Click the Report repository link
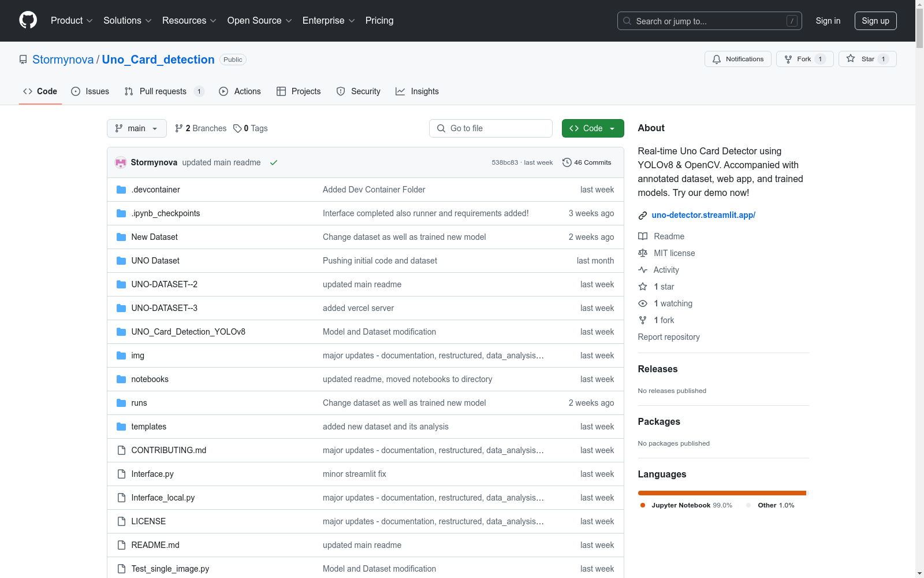 669,337
